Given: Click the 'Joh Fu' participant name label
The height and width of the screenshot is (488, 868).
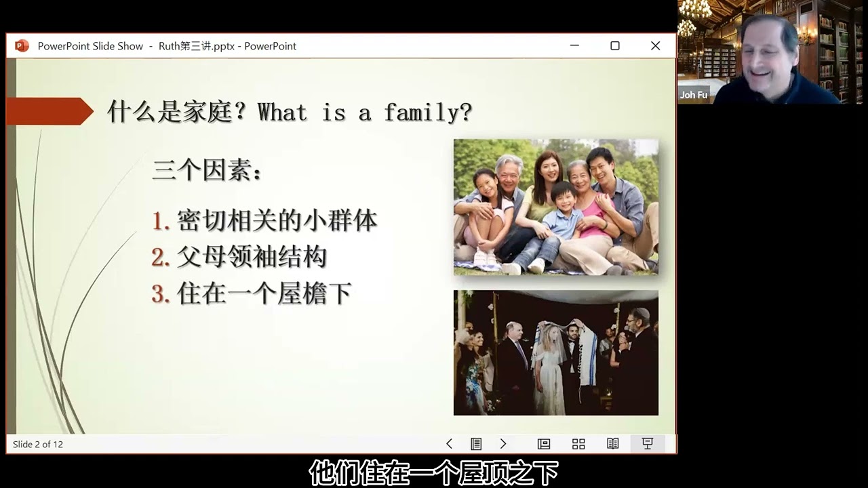Looking at the screenshot, I should point(694,95).
